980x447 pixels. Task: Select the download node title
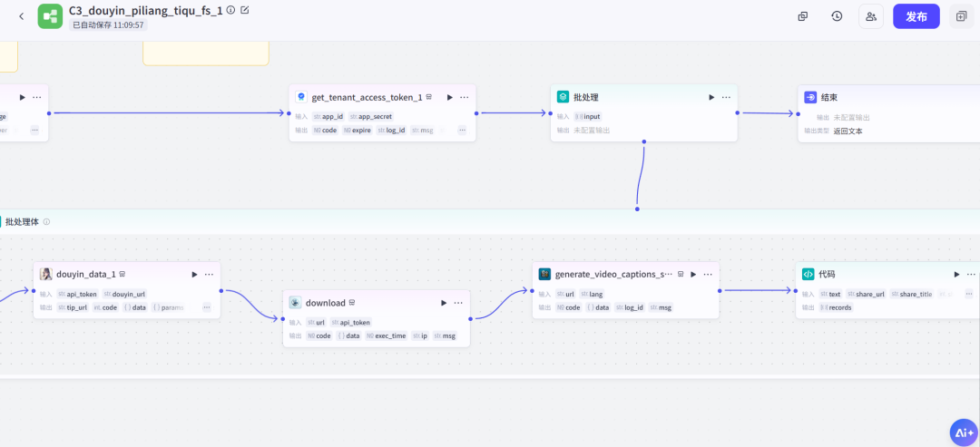pyautogui.click(x=325, y=303)
